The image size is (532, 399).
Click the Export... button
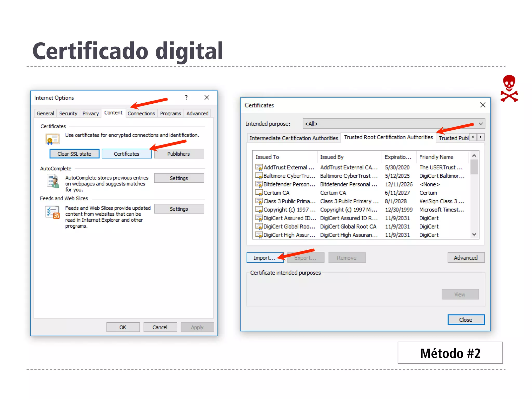[305, 258]
